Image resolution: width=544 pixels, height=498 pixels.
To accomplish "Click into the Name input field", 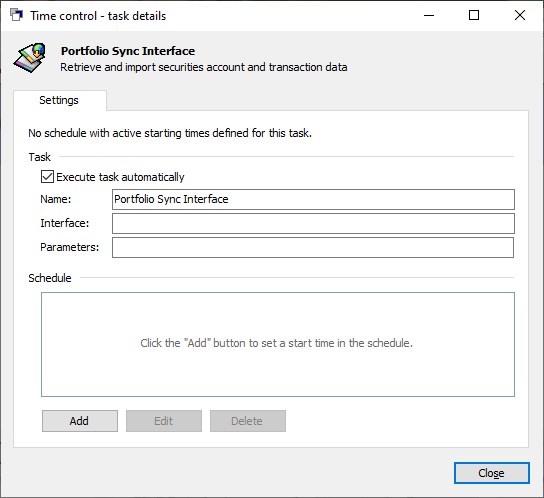I will pyautogui.click(x=313, y=199).
